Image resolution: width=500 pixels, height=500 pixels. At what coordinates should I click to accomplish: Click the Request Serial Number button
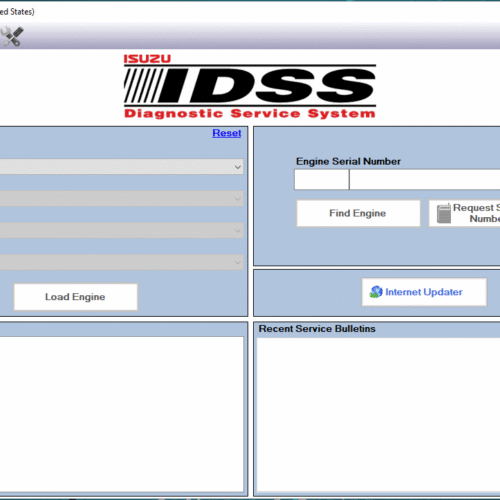tap(464, 213)
